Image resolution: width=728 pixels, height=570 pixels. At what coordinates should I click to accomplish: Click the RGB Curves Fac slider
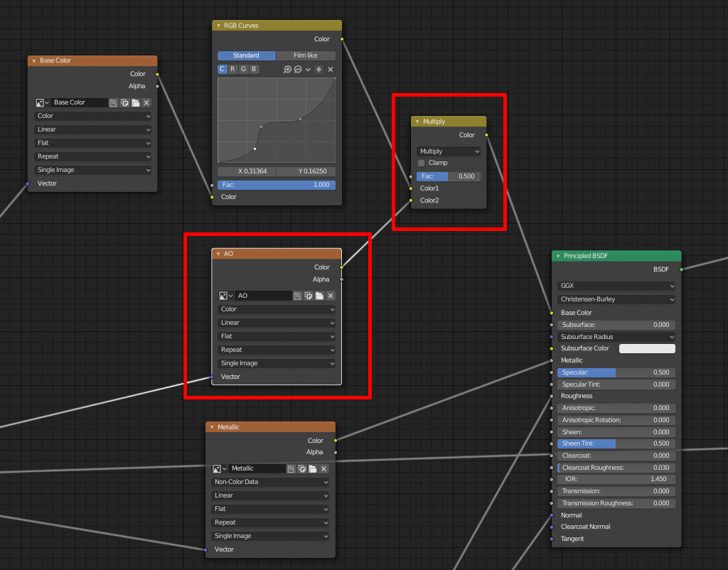point(277,185)
